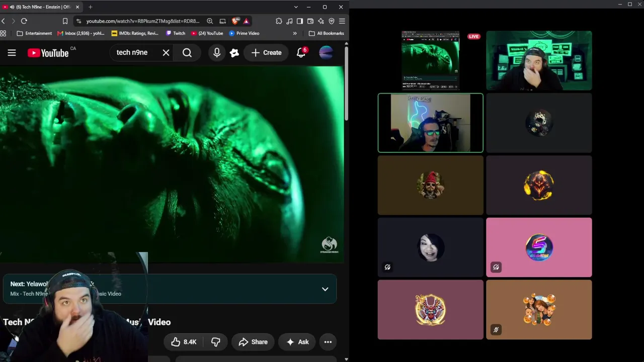Screen dimensions: 644x362
Task: Go back in the browser
Action: pos(4,21)
